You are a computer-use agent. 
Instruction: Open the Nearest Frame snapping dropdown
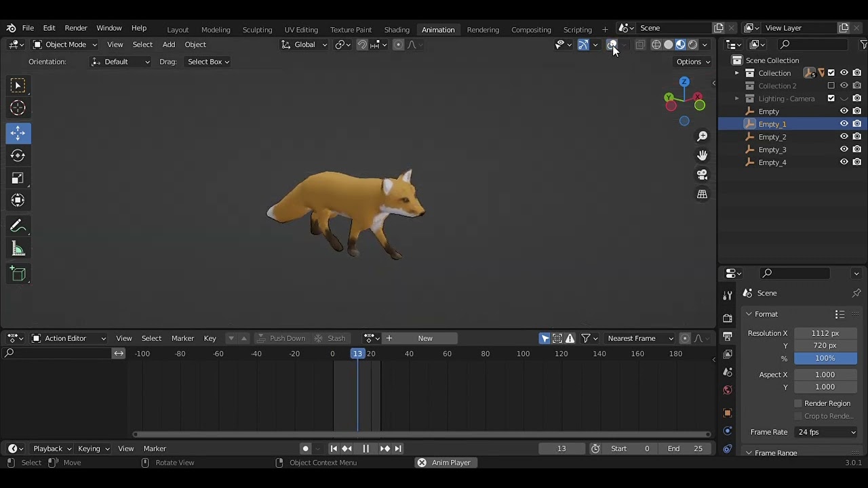(x=640, y=338)
